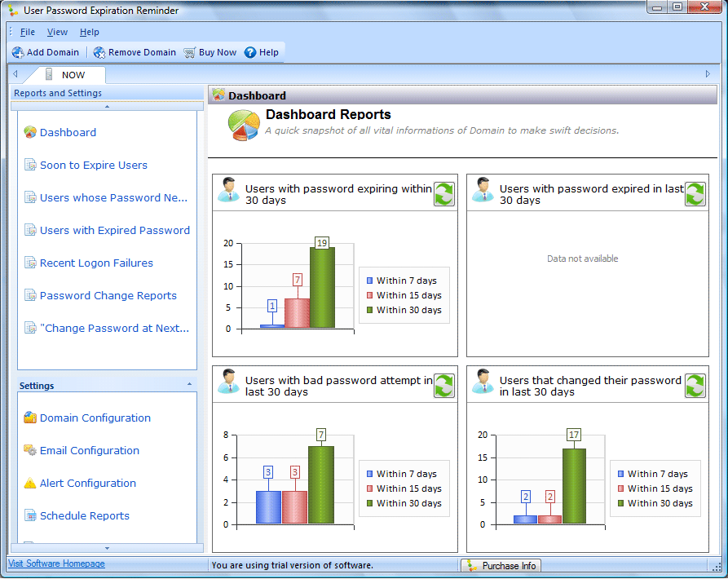This screenshot has width=728, height=579.
Task: Click the 'Data not available' text
Action: point(582,259)
